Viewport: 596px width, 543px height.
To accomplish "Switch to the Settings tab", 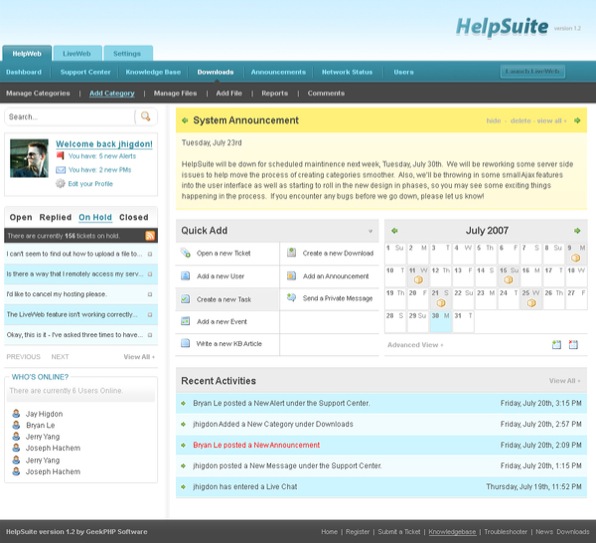I will coord(127,54).
